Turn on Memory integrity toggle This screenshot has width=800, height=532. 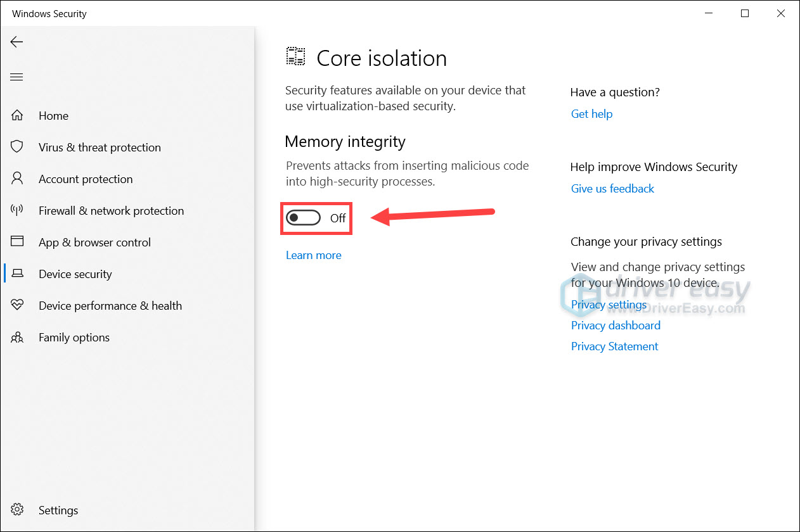[x=303, y=218]
